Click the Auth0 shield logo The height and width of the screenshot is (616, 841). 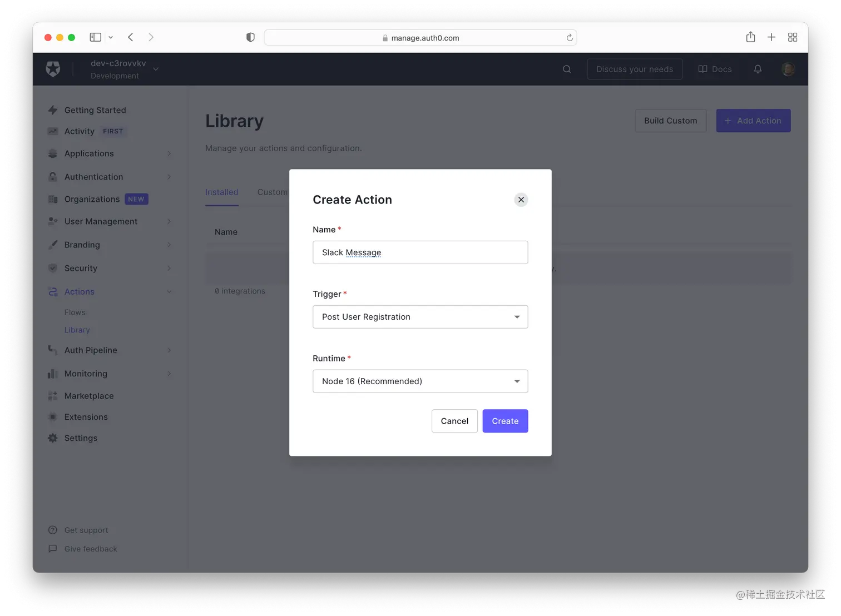(x=53, y=68)
